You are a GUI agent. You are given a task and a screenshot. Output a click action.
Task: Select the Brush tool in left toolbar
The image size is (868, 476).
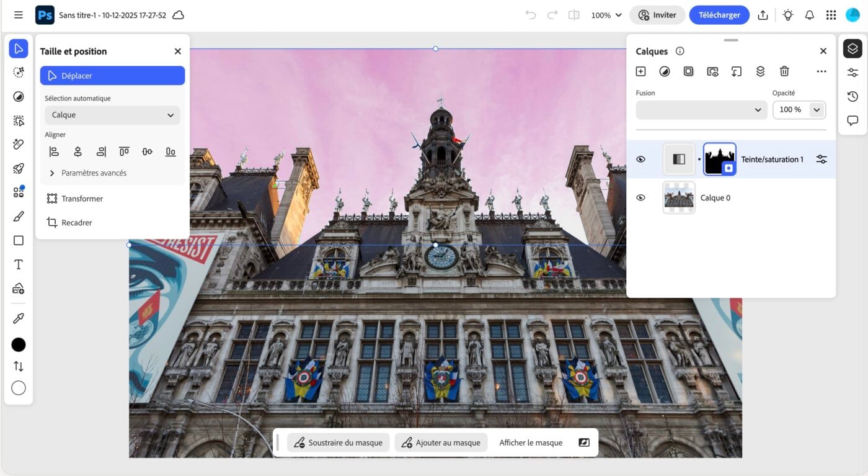pos(19,217)
